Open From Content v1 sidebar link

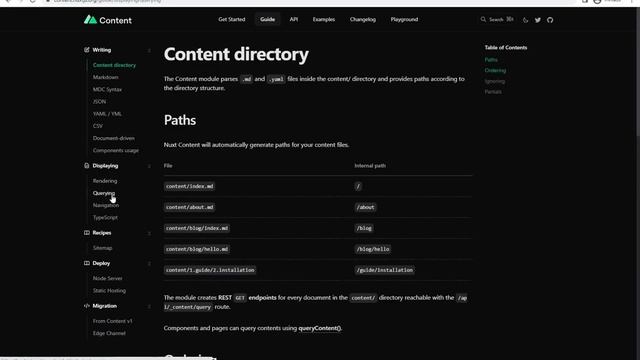(112, 321)
